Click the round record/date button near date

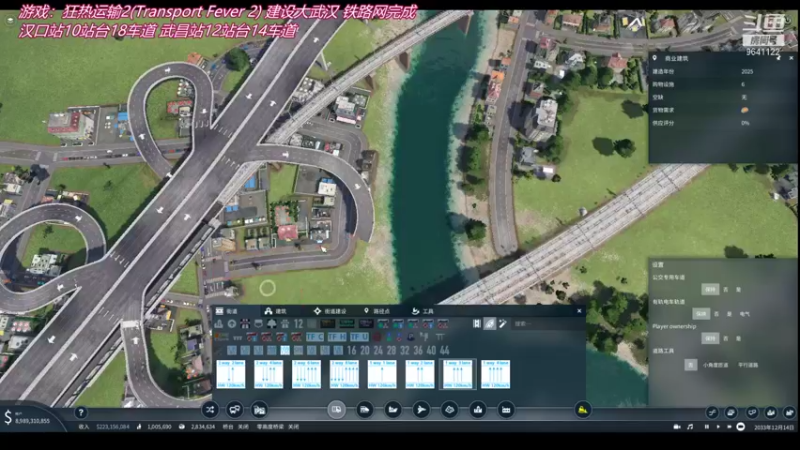tap(741, 427)
